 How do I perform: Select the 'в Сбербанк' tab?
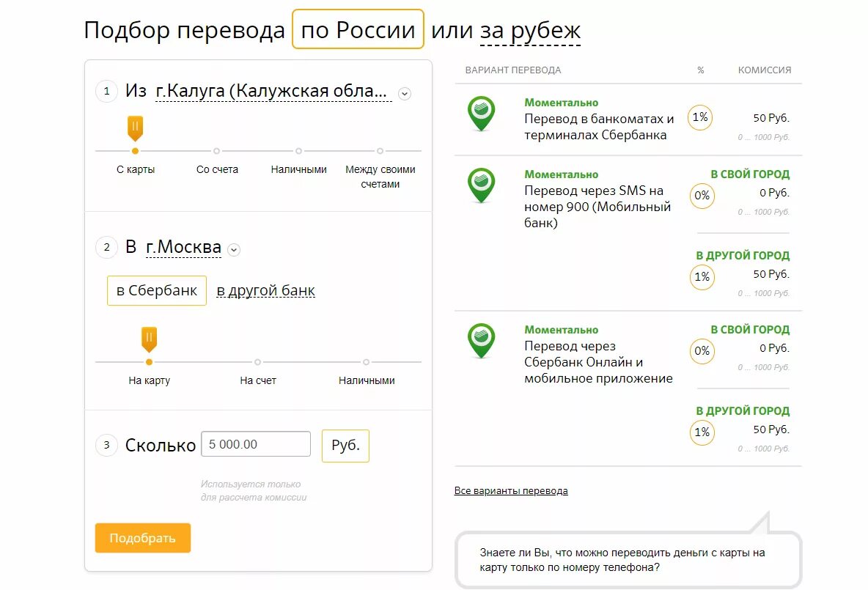point(157,290)
